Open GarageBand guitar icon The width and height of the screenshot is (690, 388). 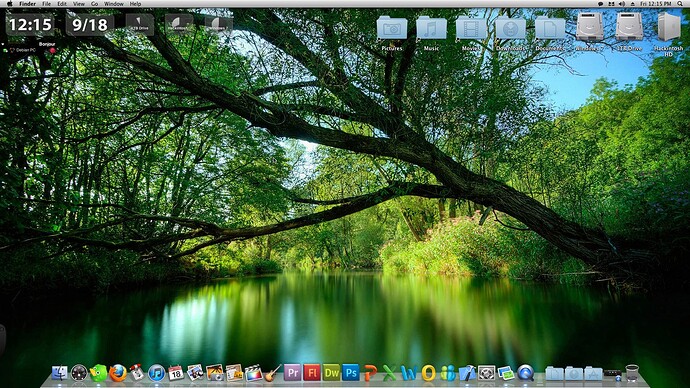click(272, 373)
